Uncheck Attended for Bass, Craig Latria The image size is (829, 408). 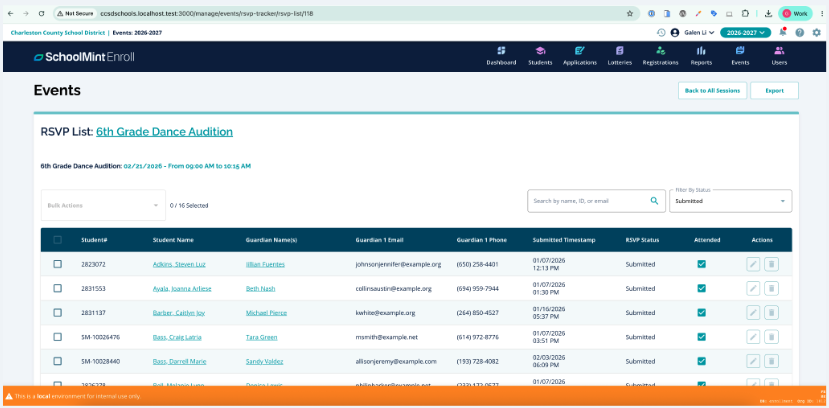click(x=701, y=337)
